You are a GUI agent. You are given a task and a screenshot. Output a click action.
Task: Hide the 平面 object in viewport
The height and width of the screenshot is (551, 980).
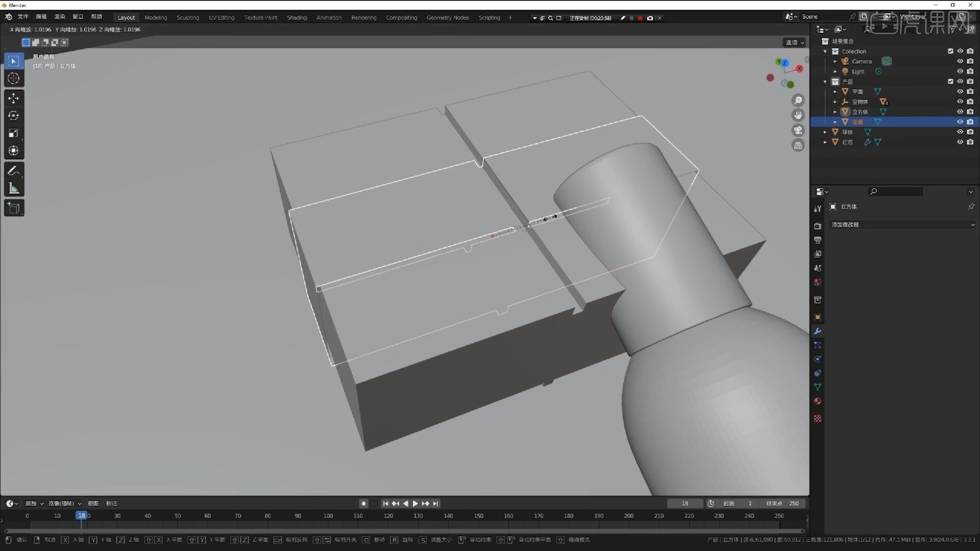[960, 92]
